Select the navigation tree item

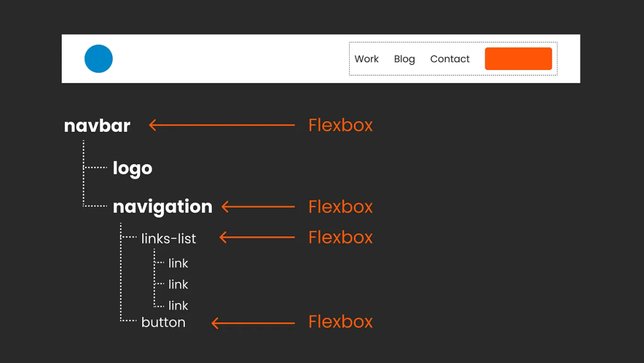[x=162, y=207]
